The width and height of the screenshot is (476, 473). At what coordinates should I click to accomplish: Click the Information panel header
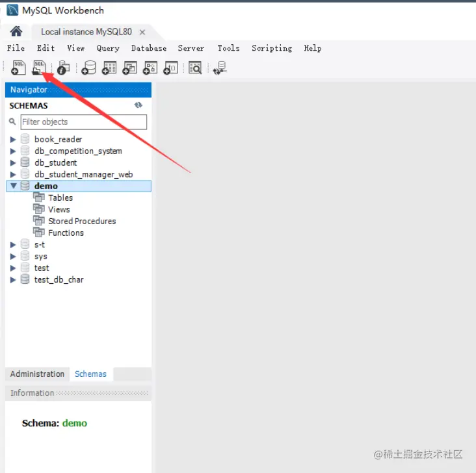pyautogui.click(x=78, y=393)
